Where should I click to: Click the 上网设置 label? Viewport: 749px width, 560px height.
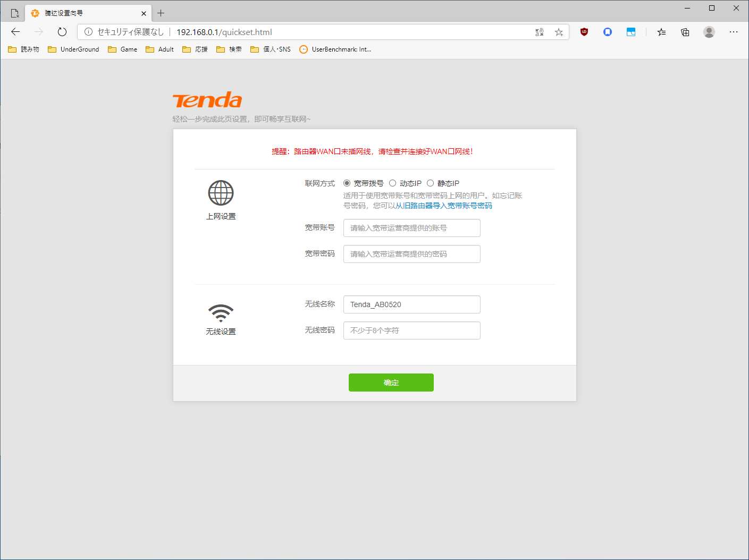pos(221,216)
